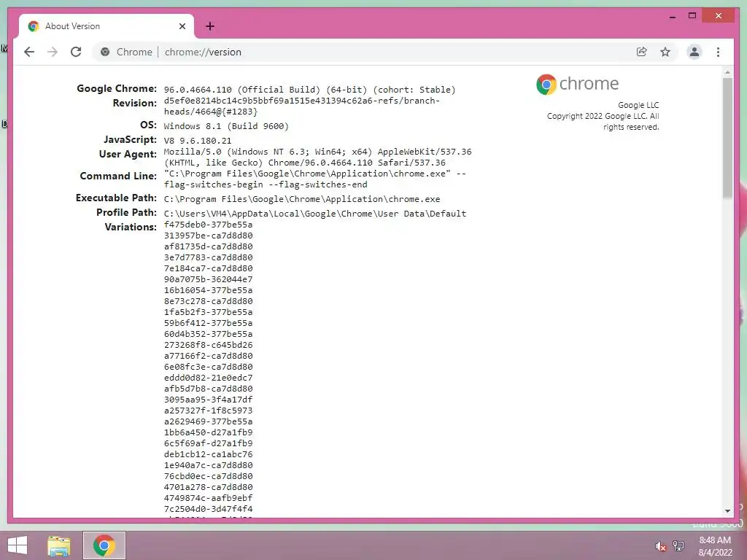Bookmark this page with the star icon
Viewport: 747px width, 560px height.
(x=665, y=52)
